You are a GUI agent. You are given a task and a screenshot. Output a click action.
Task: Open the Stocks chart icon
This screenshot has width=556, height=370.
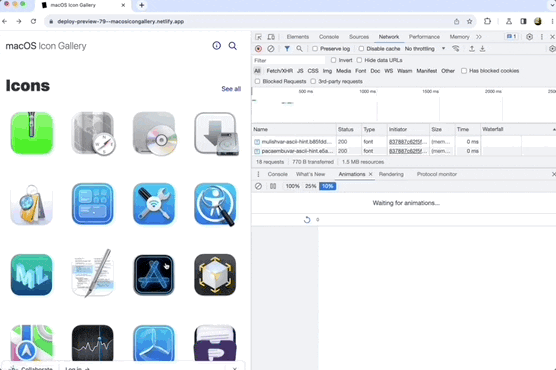pyautogui.click(x=93, y=343)
